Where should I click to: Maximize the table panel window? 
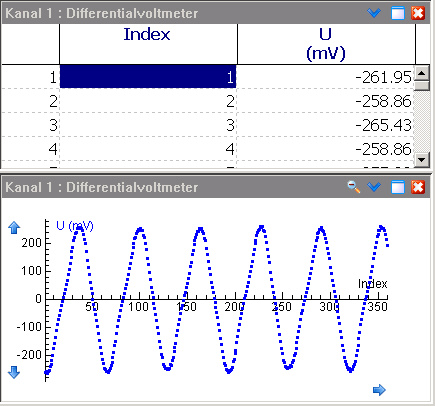coord(398,13)
